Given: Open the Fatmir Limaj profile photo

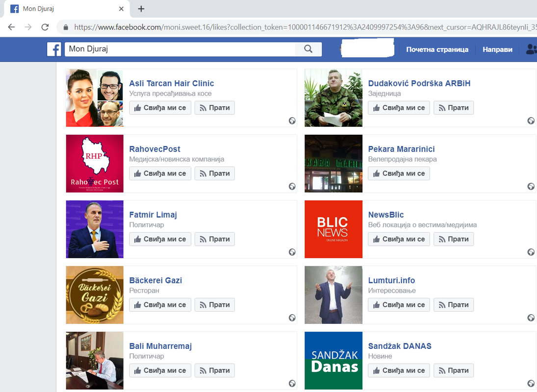Looking at the screenshot, I should click(x=95, y=229).
